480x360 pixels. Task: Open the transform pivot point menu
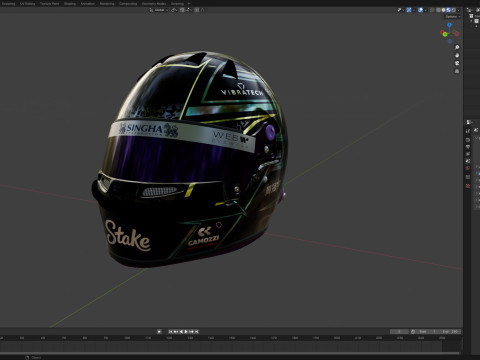(x=174, y=10)
